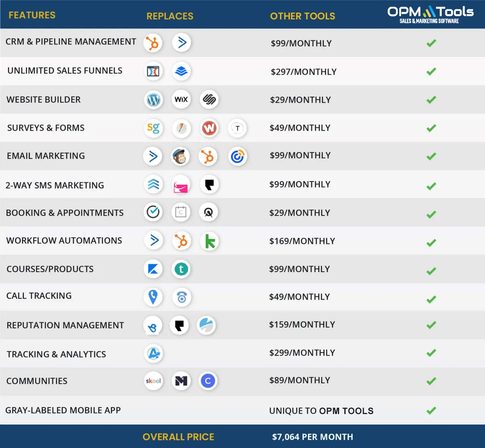Click the checkmark-clock icon in Booking & Appointments row
The image size is (485, 448).
coord(153,211)
